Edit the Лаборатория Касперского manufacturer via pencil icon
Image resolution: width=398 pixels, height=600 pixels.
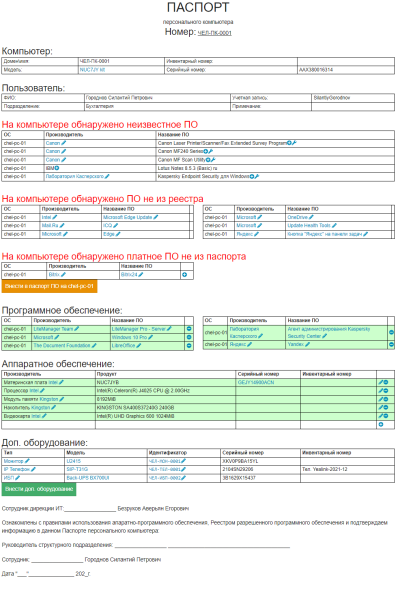coord(107,176)
